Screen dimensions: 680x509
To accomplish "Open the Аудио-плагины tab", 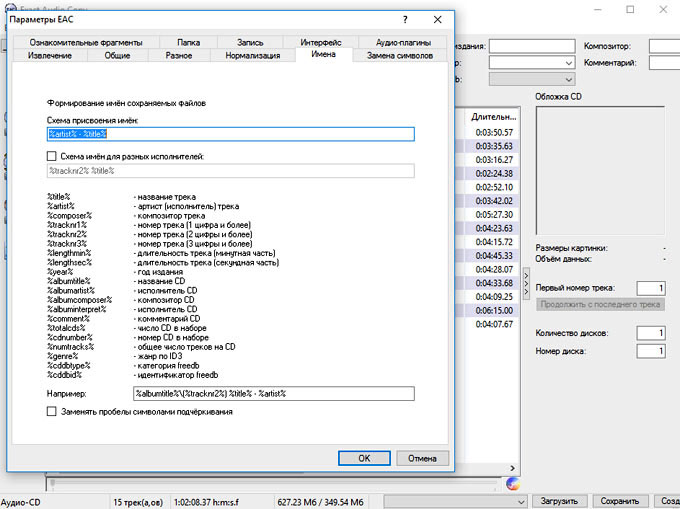I will (403, 43).
